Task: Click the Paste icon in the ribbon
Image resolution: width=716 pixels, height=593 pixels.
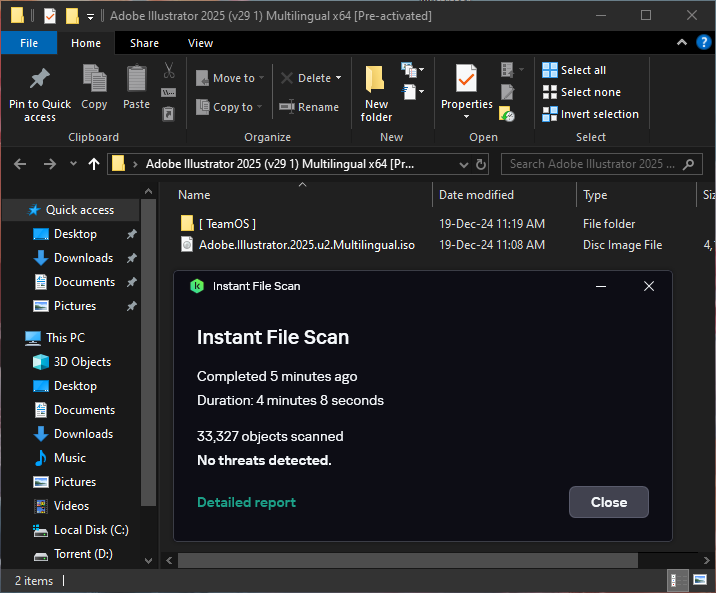Action: coord(136,78)
